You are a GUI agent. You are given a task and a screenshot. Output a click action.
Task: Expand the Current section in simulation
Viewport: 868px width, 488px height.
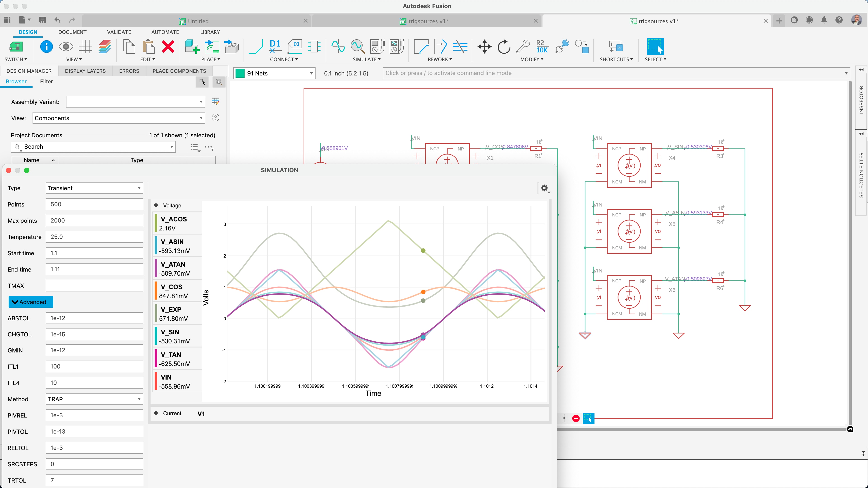tap(156, 413)
